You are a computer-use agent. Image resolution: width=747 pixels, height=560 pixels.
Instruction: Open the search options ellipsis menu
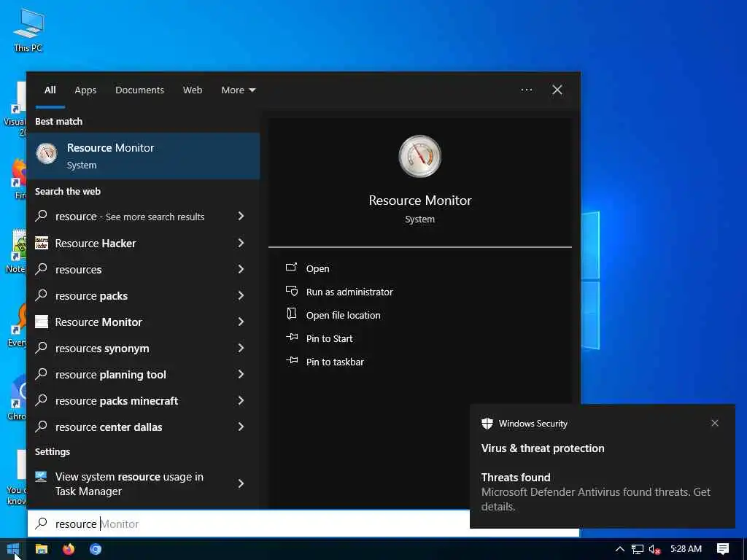point(527,90)
